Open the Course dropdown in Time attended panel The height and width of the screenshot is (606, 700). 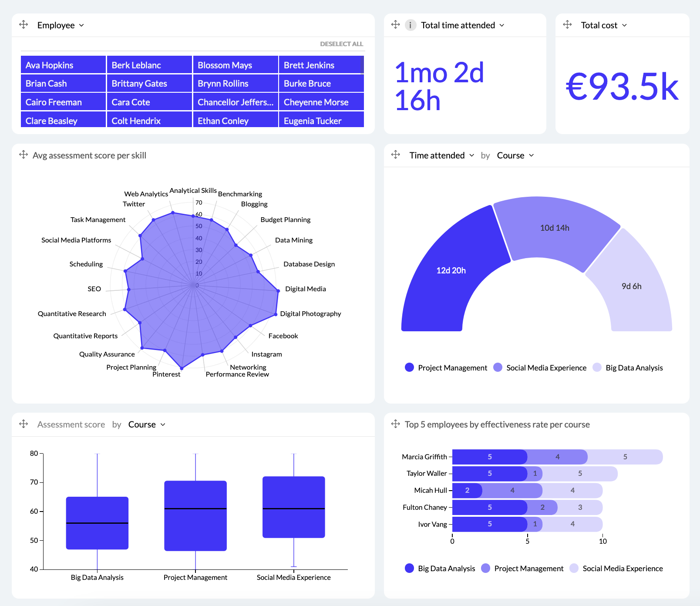tap(515, 155)
